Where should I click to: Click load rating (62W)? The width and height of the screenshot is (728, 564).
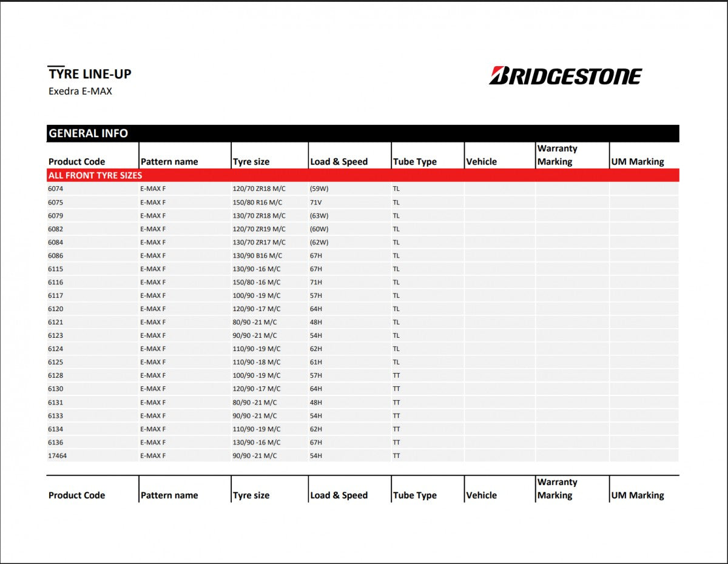pyautogui.click(x=319, y=242)
